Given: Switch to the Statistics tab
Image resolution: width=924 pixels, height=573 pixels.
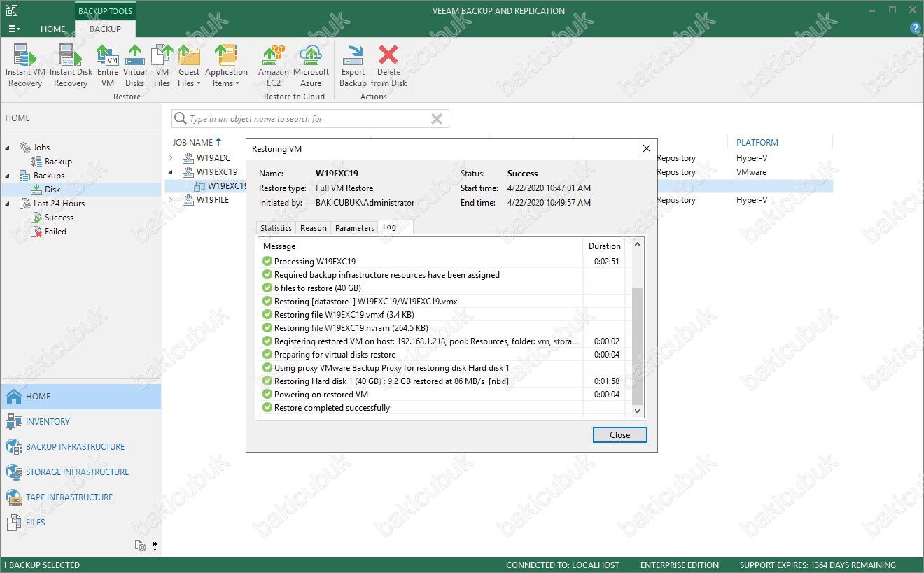Looking at the screenshot, I should tap(276, 228).
